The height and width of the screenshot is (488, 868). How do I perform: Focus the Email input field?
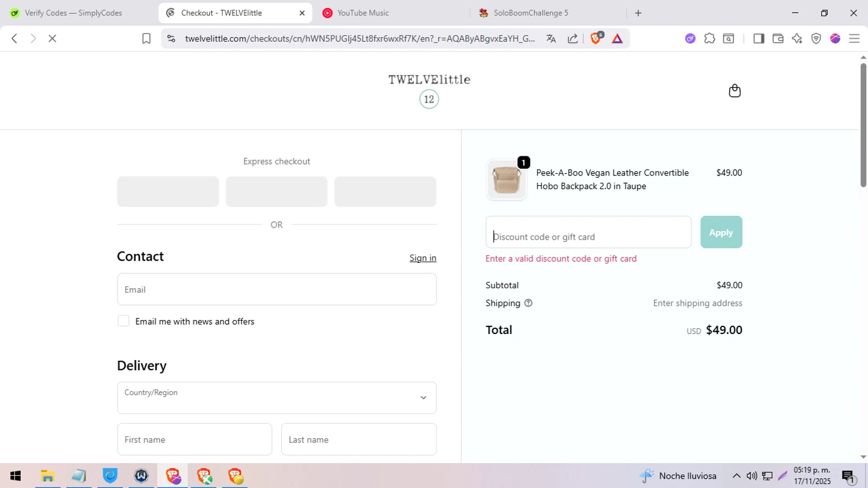point(277,289)
